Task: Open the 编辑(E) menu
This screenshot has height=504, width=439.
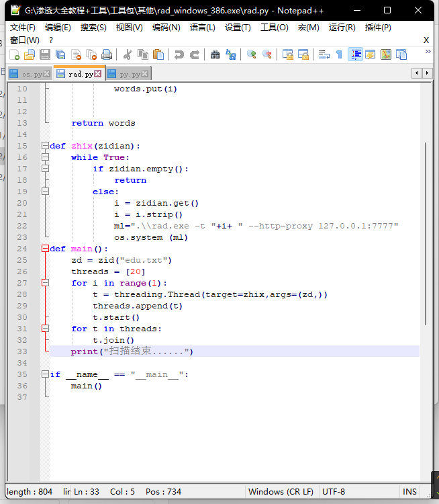Action: point(58,28)
